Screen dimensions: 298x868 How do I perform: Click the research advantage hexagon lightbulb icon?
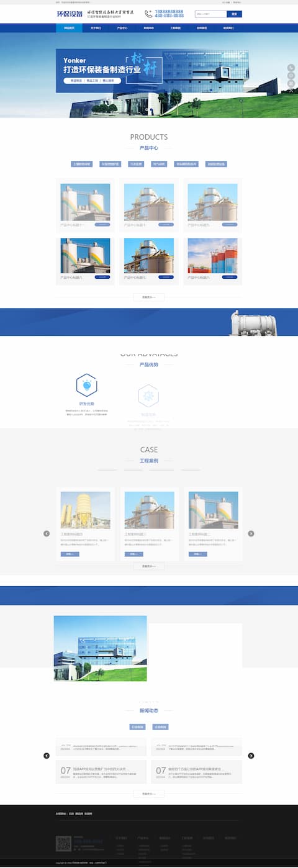pos(86,385)
